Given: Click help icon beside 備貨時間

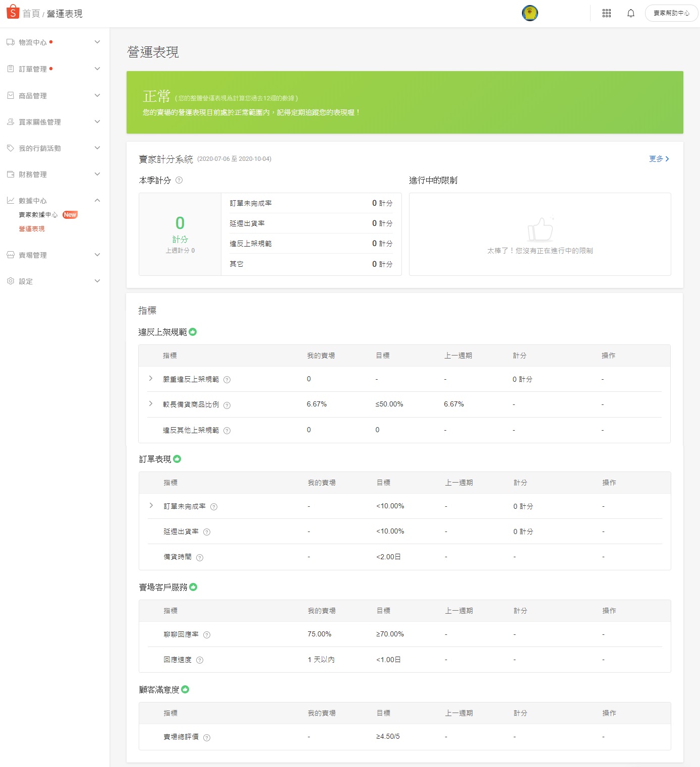Looking at the screenshot, I should (200, 557).
